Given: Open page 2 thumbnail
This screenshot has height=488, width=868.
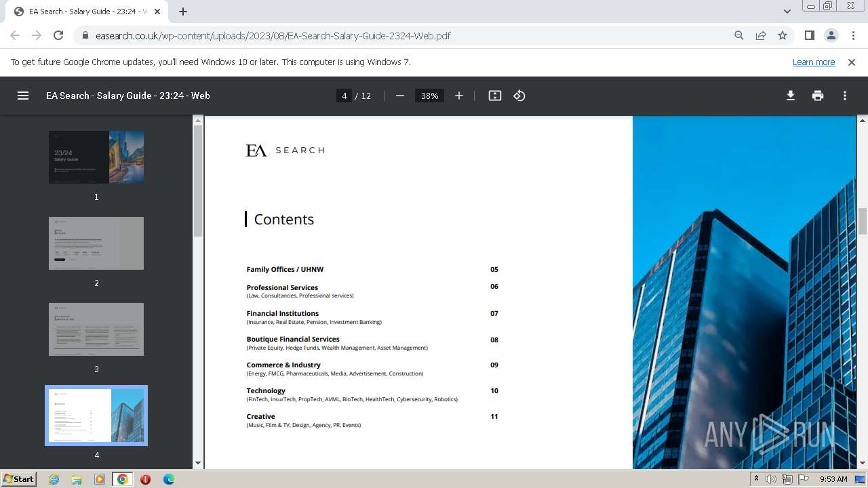Looking at the screenshot, I should [96, 243].
